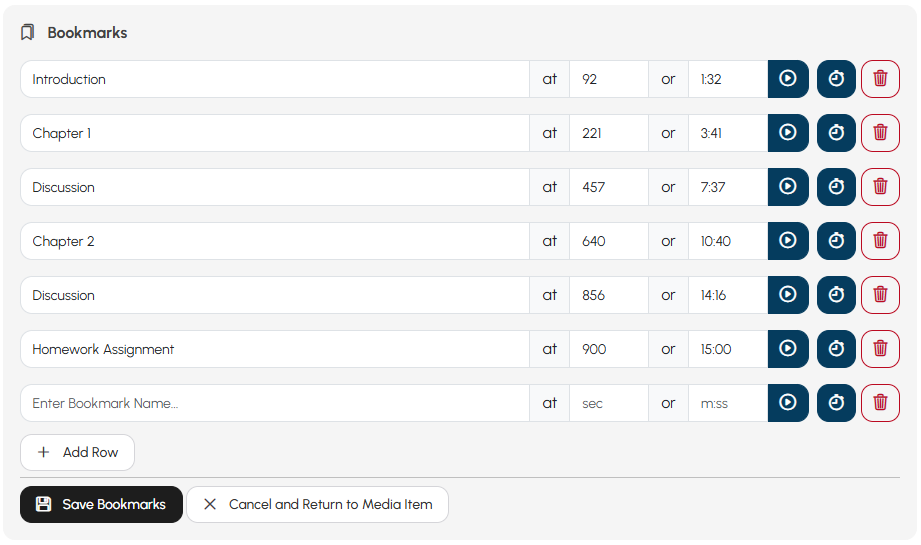This screenshot has height=545, width=921.
Task: Delete the Discussion bookmark at 14:16
Action: click(880, 295)
